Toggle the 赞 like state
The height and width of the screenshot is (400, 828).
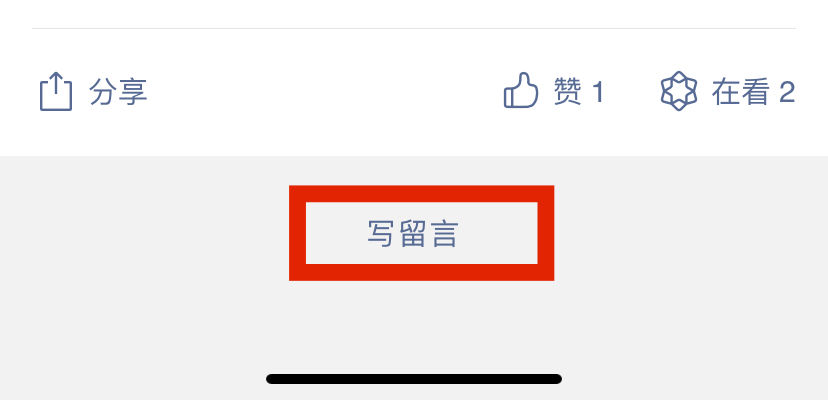tap(554, 91)
